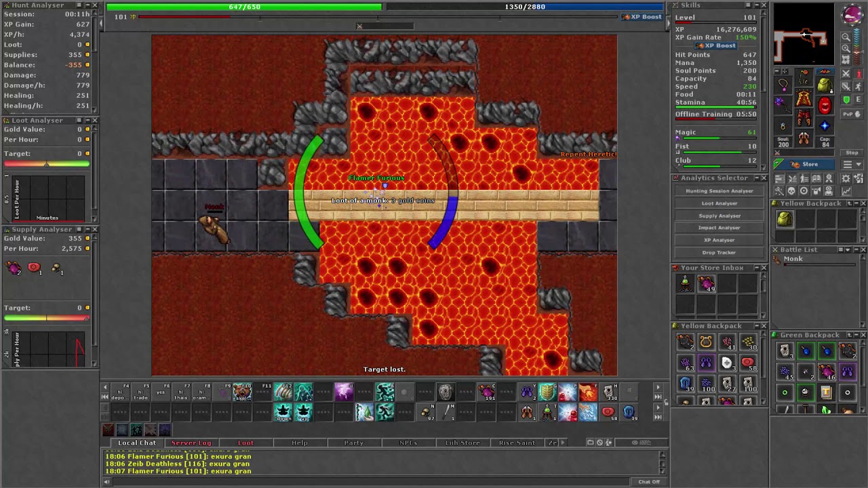
Task: Click the Store button under equipment
Action: [804, 164]
